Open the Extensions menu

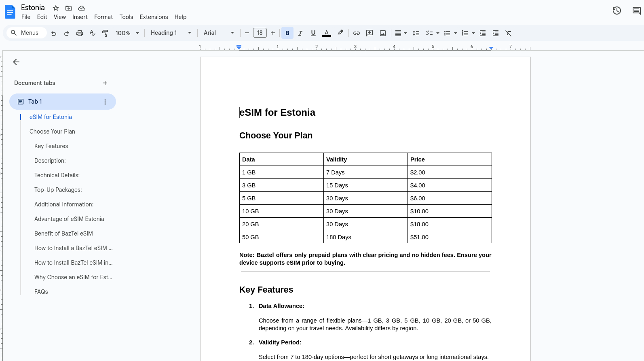click(x=154, y=17)
